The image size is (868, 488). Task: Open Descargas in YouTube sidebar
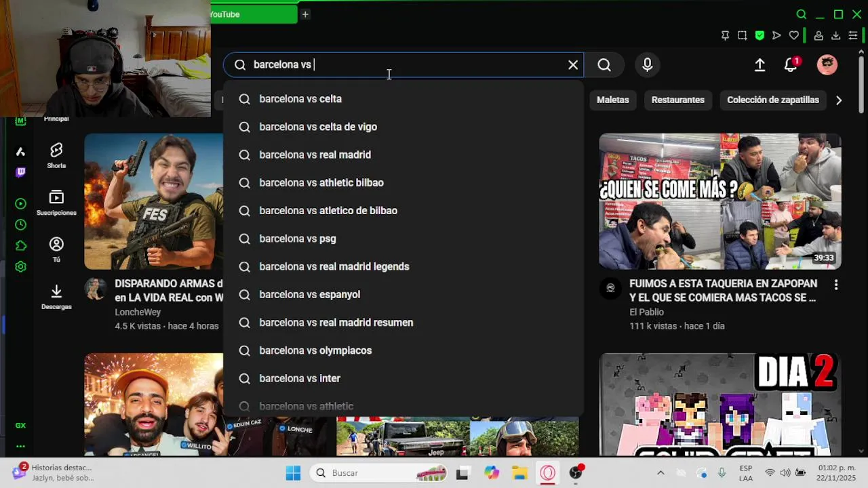[56, 297]
